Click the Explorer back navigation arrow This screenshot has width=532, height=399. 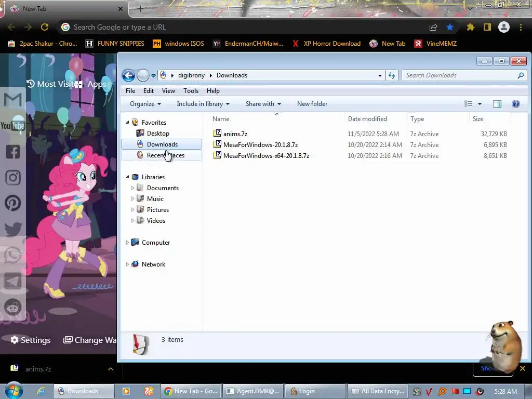pos(128,75)
